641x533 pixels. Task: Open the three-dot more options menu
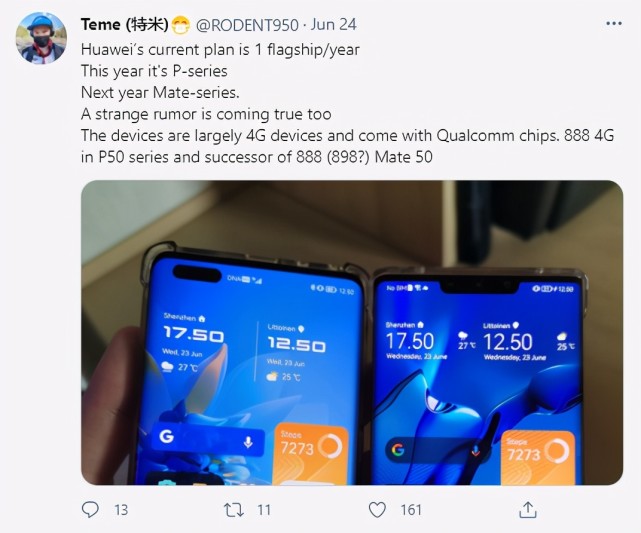click(x=614, y=24)
